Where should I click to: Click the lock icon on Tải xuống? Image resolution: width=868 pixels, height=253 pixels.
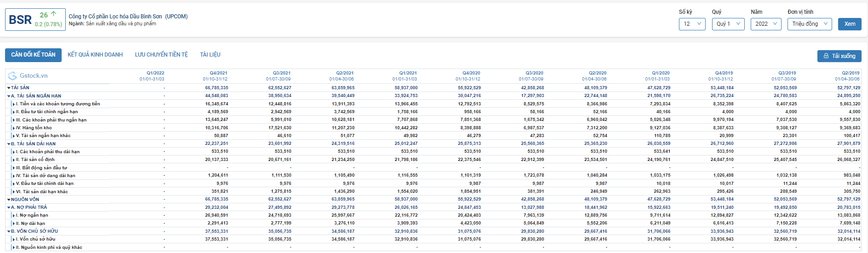826,56
